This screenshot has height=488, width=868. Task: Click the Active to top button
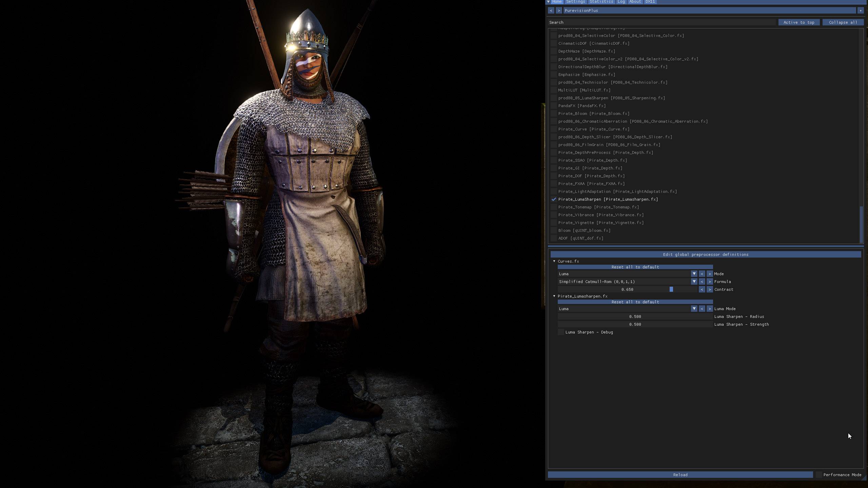799,22
